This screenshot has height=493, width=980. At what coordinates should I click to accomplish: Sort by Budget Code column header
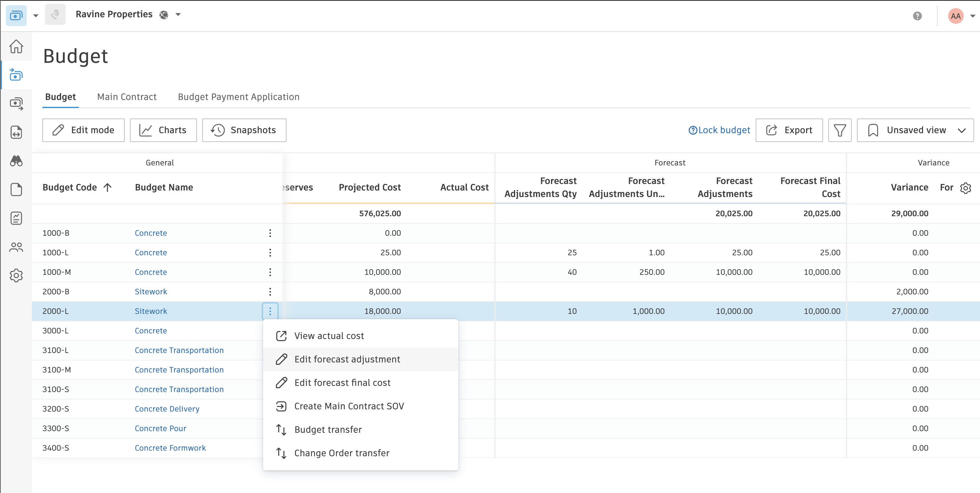[x=70, y=187]
